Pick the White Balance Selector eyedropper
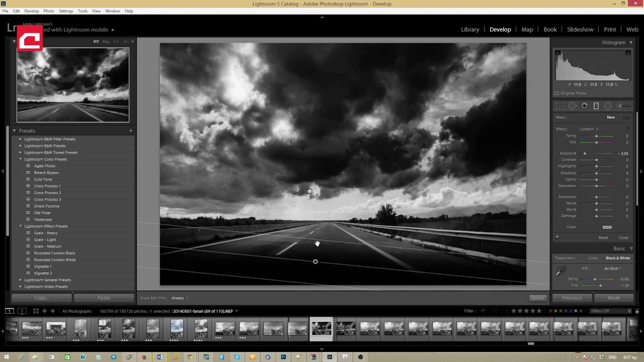This screenshot has width=644, height=362. 560,271
